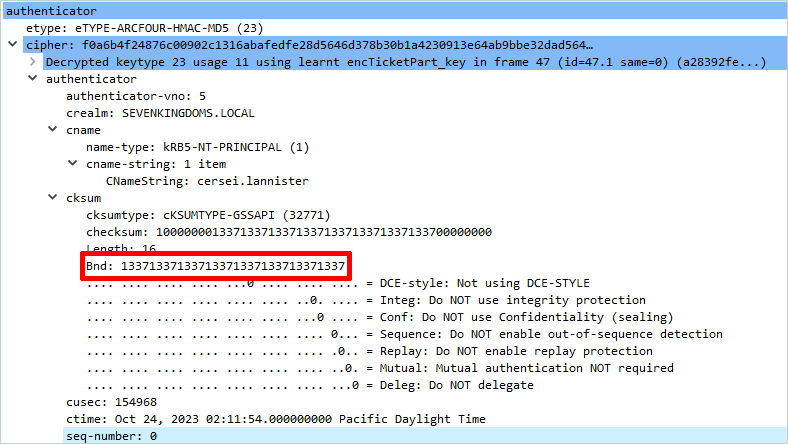788x444 pixels.
Task: Collapse the authenticator subtree below cipher
Action: 33,78
